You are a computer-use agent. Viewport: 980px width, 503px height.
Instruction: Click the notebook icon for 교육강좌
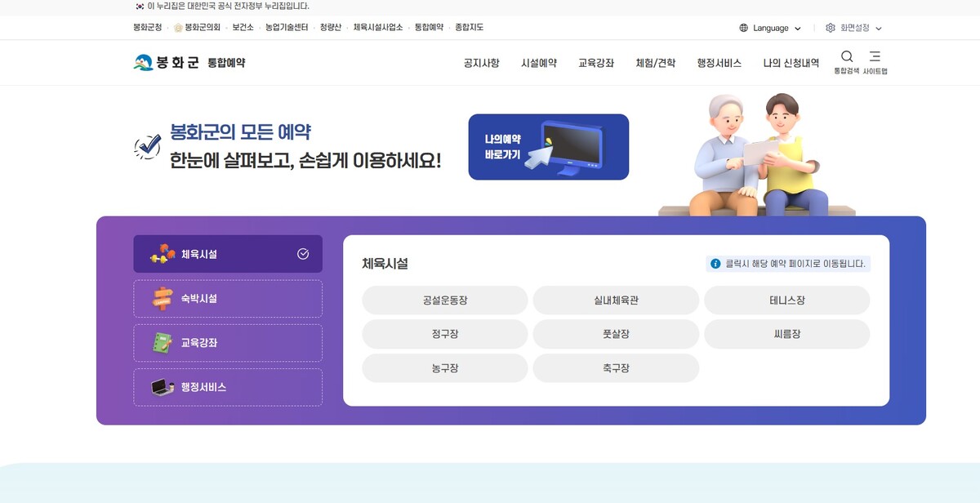click(x=163, y=343)
